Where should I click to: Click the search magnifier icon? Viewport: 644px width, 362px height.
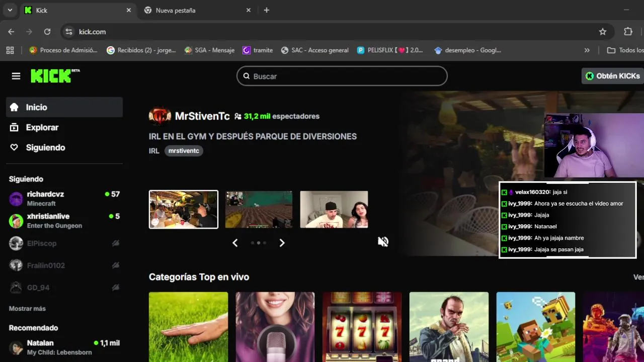pos(247,76)
